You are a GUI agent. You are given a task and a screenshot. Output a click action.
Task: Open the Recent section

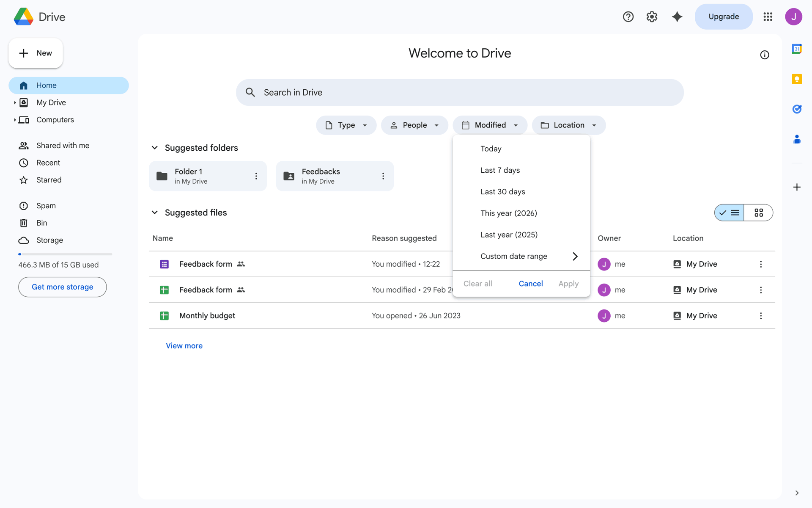pyautogui.click(x=69, y=163)
